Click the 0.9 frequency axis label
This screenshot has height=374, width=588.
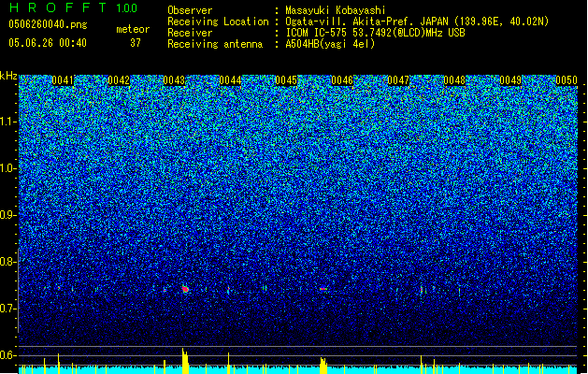point(8,215)
